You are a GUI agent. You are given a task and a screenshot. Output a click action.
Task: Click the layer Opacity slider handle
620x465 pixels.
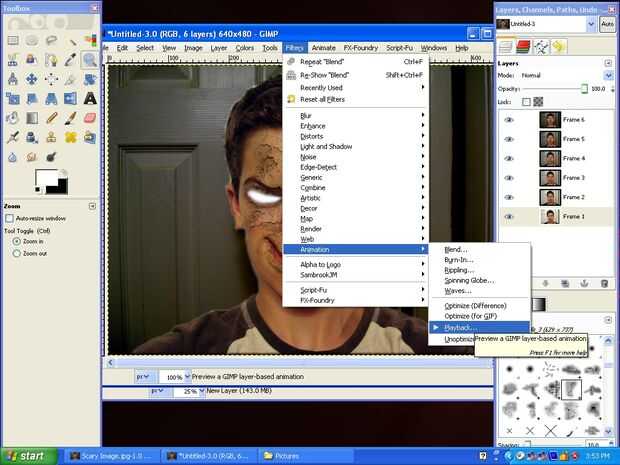pos(584,89)
